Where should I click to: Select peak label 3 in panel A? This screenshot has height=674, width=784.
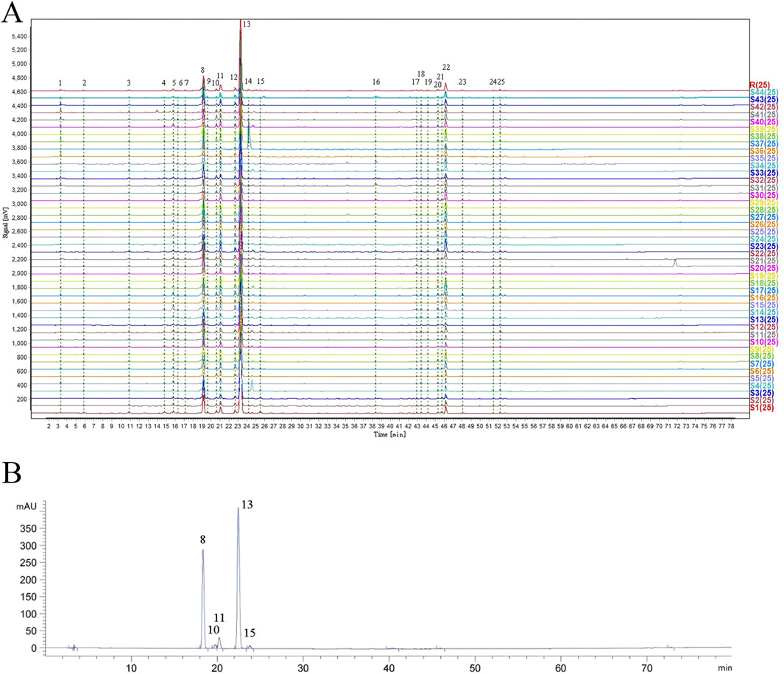click(x=129, y=83)
